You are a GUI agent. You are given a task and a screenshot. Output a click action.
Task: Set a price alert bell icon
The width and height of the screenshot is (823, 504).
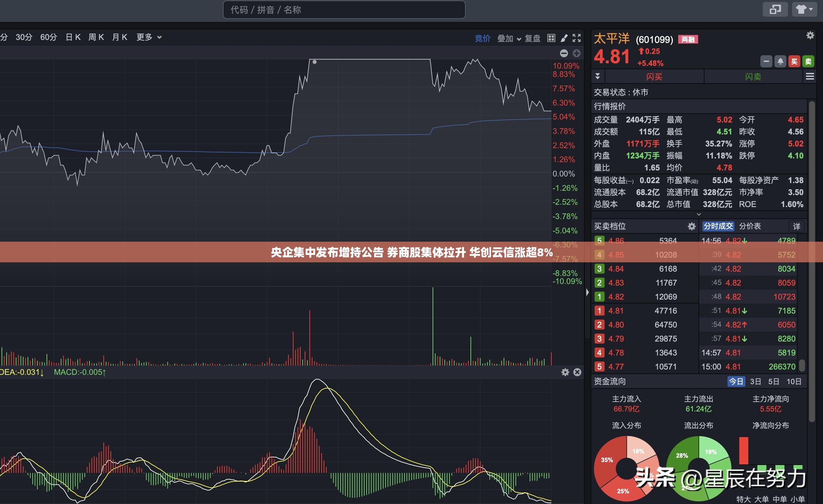pos(780,62)
